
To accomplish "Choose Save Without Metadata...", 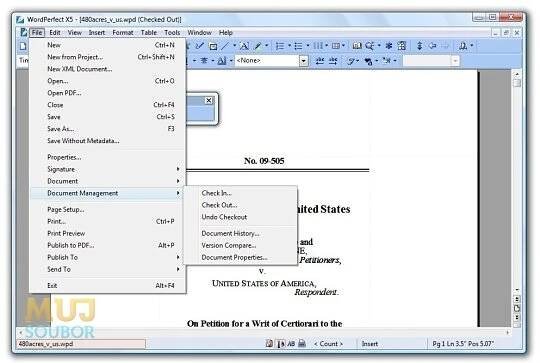I will coord(108,141).
